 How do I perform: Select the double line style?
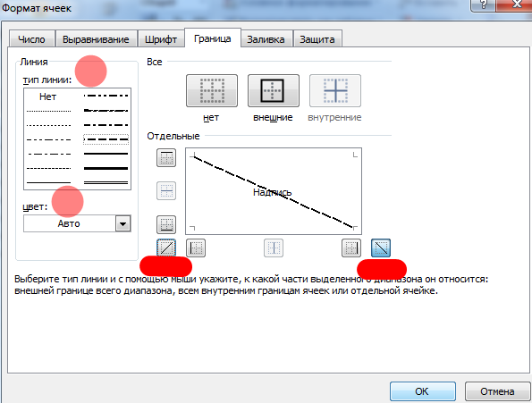click(x=106, y=182)
